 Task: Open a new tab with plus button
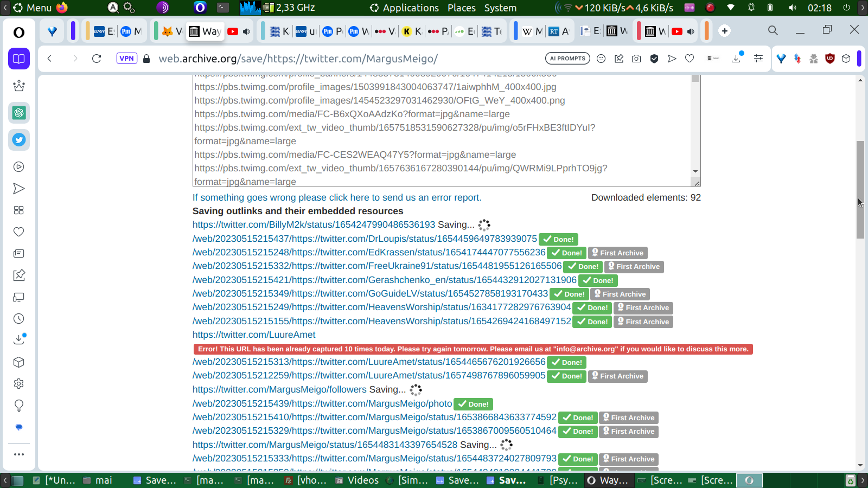coord(725,31)
